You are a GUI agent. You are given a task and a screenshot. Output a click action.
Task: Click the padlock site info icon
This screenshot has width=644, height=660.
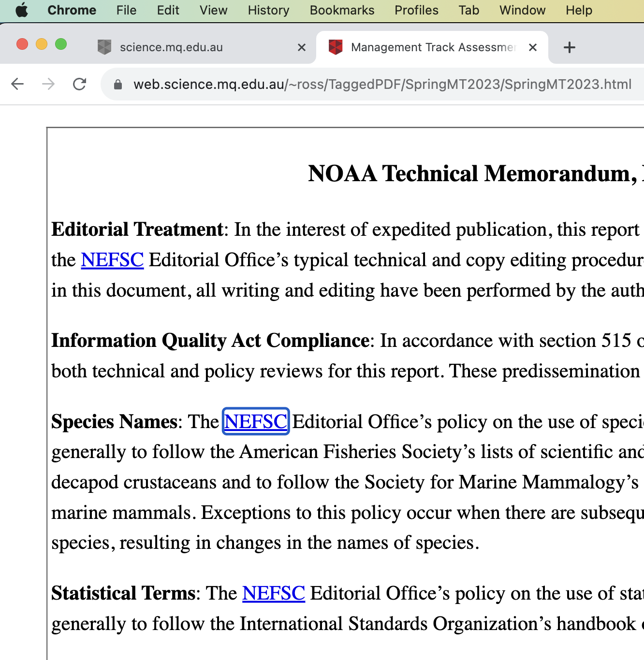(117, 85)
